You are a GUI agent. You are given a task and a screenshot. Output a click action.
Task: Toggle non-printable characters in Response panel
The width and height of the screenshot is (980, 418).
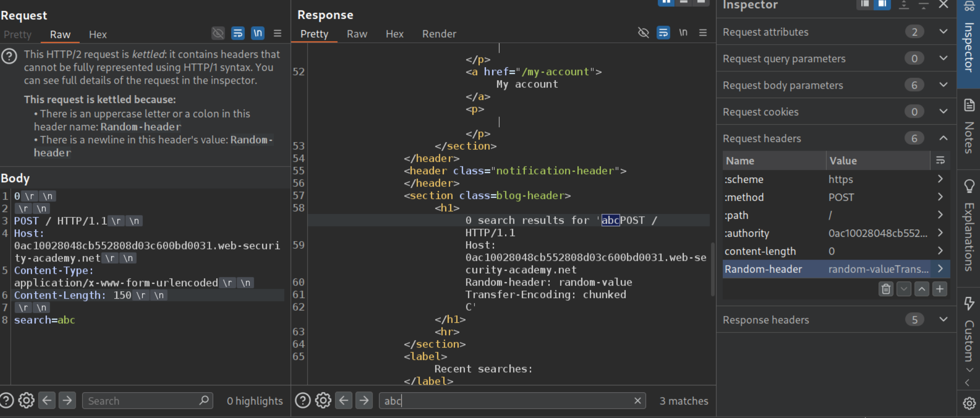click(683, 33)
